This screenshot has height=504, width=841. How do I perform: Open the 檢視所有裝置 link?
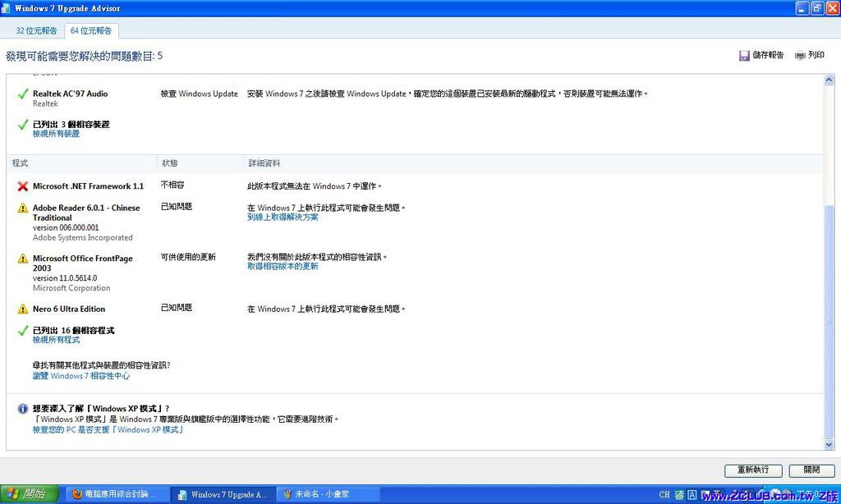point(56,134)
